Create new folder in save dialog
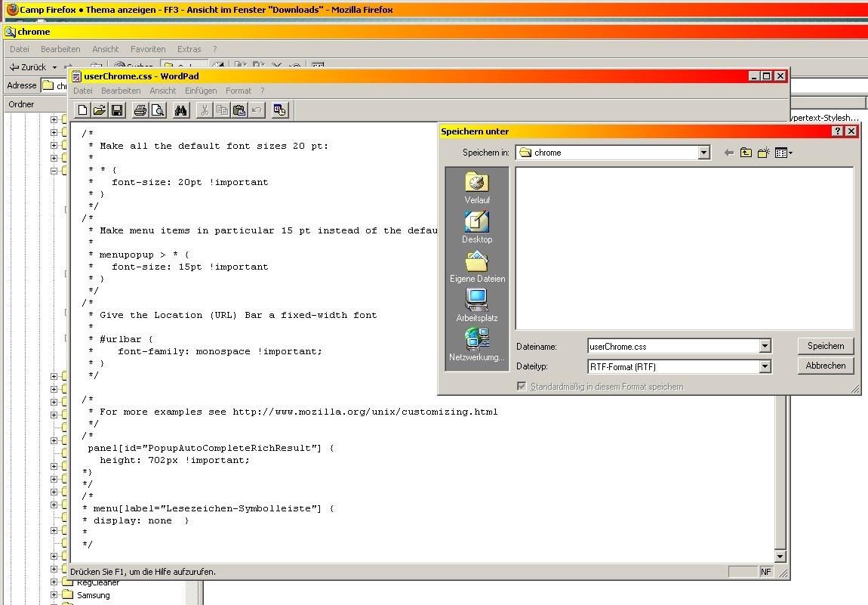The image size is (868, 605). point(764,153)
